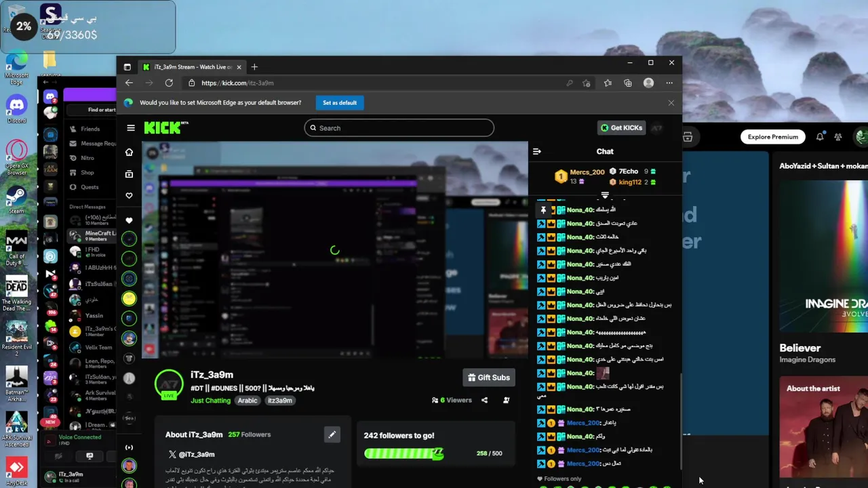Dismiss the default browser prompt
The image size is (868, 488).
(671, 102)
